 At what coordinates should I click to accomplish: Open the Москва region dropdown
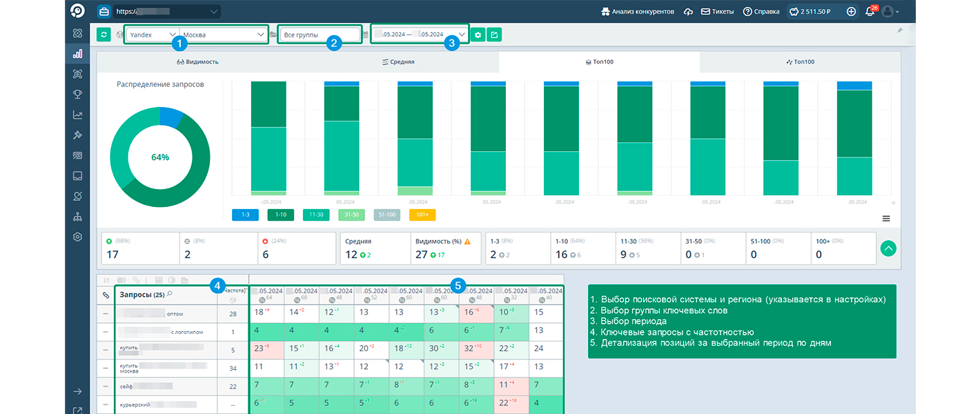click(224, 34)
